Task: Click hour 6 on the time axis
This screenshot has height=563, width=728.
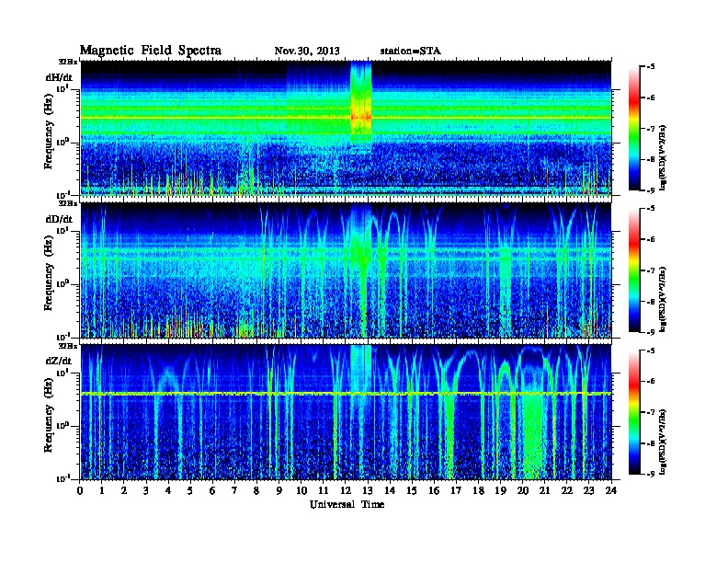Action: point(212,491)
